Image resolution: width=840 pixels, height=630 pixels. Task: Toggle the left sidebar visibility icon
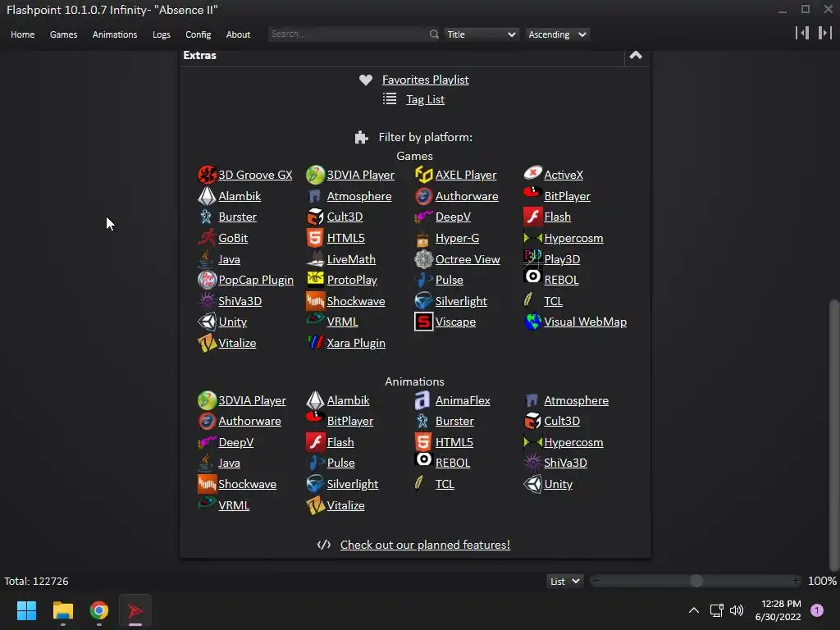coord(802,33)
